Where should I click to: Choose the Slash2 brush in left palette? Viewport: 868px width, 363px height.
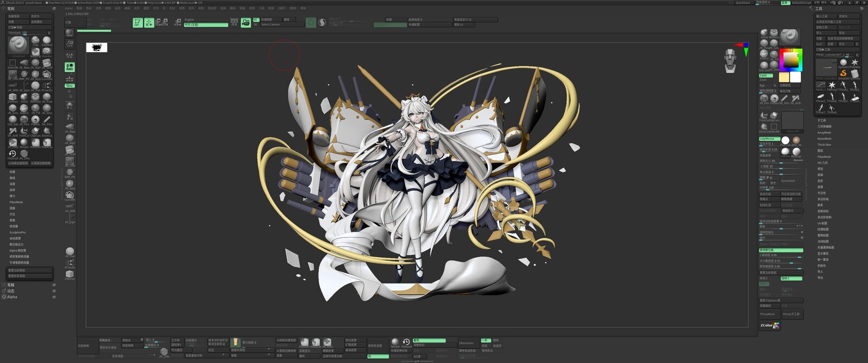(x=24, y=108)
